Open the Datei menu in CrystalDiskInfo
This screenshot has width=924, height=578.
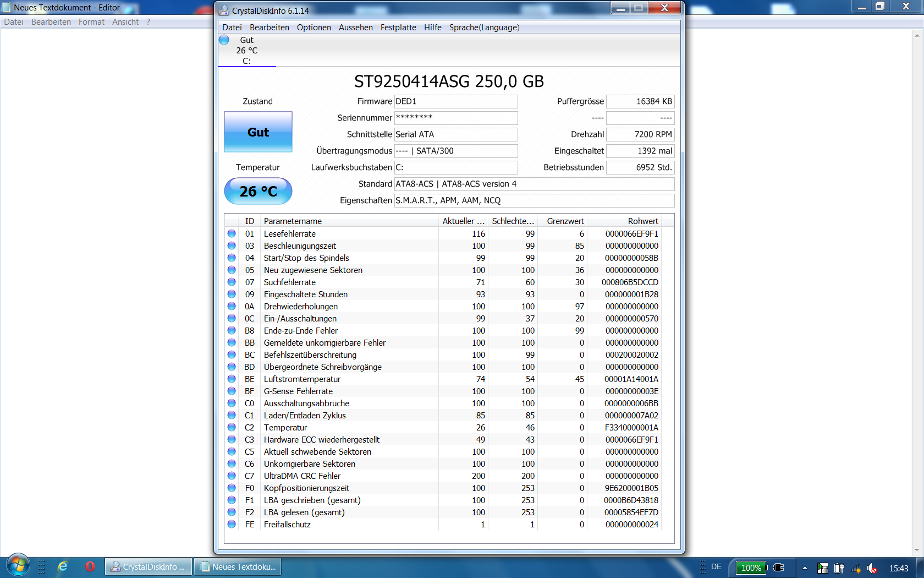tap(232, 28)
